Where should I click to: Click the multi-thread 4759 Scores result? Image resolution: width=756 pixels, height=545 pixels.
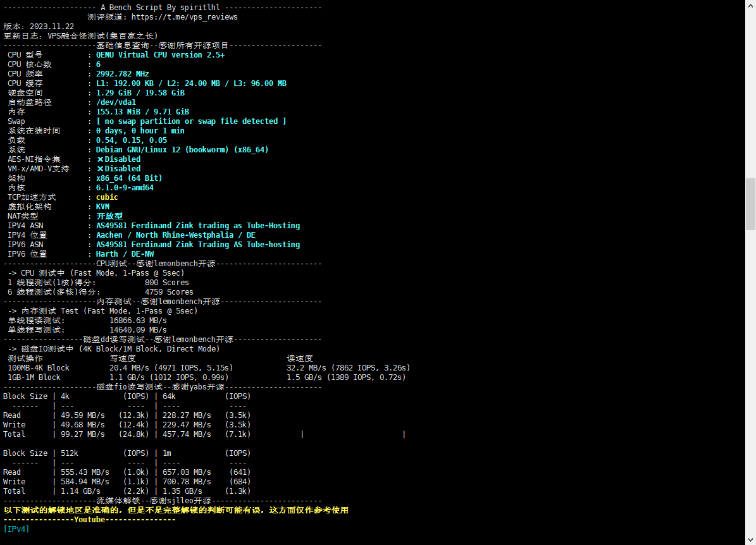pyautogui.click(x=169, y=292)
